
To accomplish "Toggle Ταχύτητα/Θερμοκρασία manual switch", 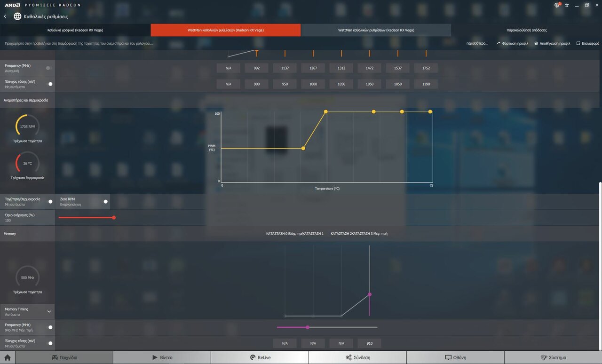I will 50,202.
